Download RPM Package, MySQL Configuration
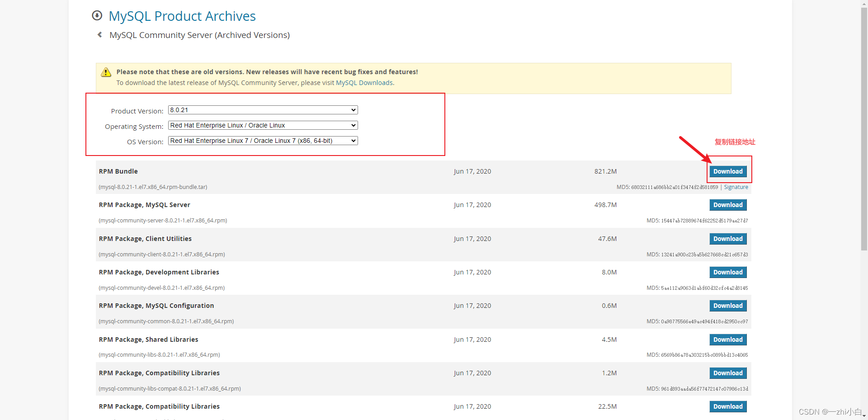868x420 pixels. (728, 306)
